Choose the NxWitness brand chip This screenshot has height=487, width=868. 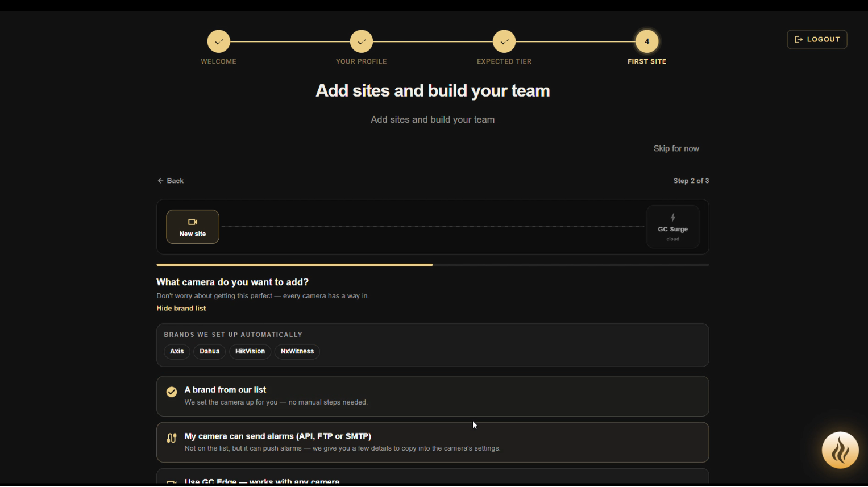(297, 351)
